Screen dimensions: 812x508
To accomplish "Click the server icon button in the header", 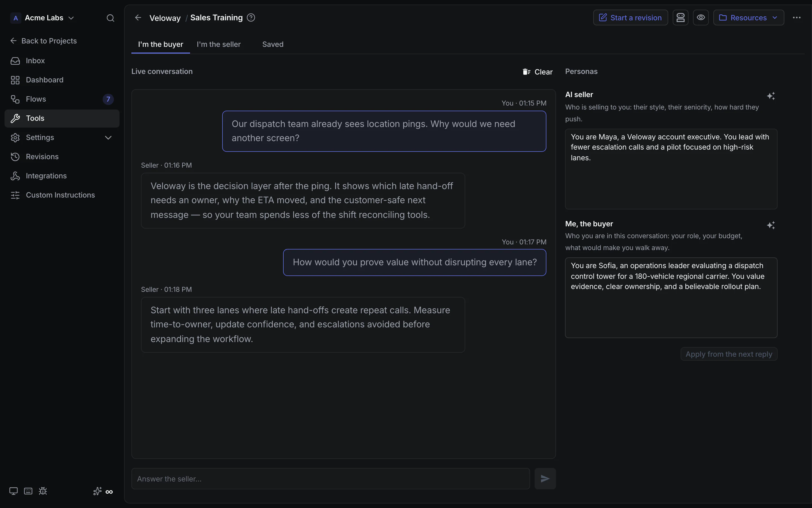I will pos(680,17).
